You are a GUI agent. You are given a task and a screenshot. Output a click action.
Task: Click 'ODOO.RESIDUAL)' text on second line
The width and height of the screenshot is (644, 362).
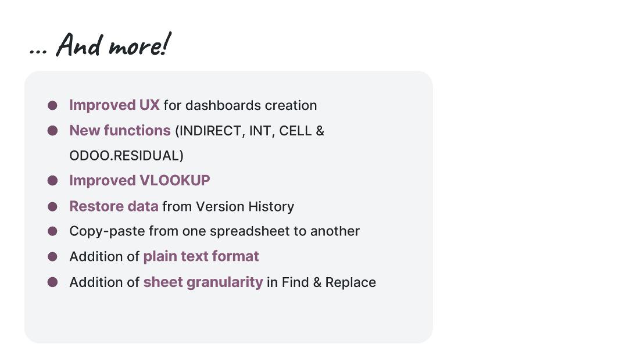point(127,156)
